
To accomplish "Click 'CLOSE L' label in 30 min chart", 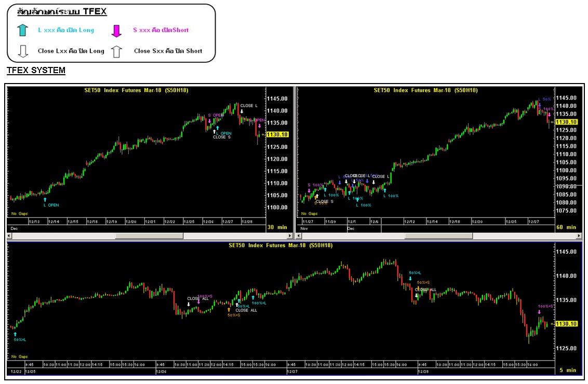I will [x=249, y=106].
